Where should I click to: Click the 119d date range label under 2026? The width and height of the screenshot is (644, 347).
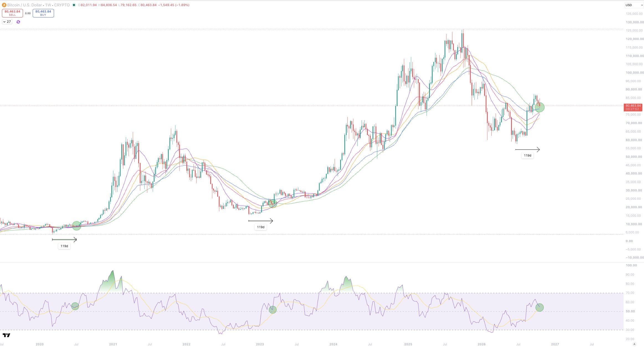528,156
